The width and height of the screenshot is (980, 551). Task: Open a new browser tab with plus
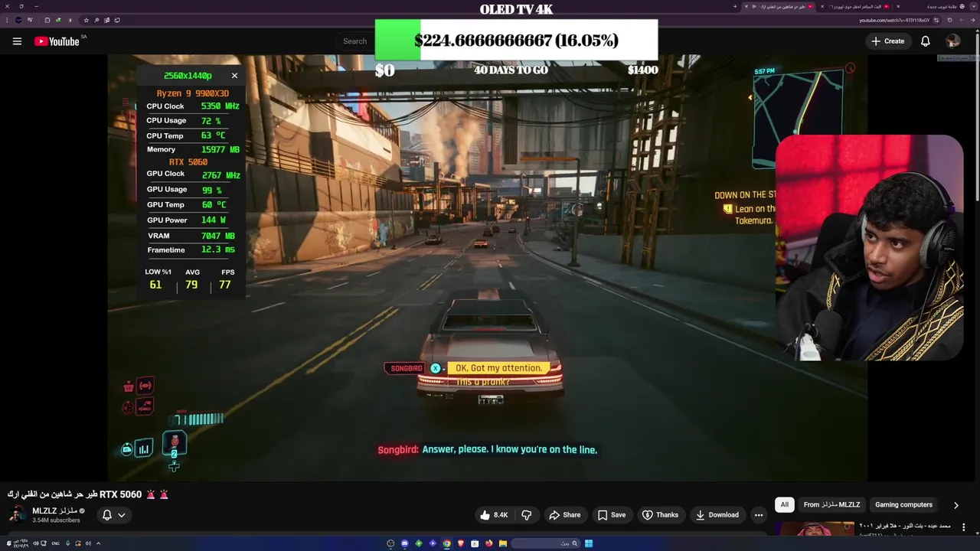pos(735,6)
